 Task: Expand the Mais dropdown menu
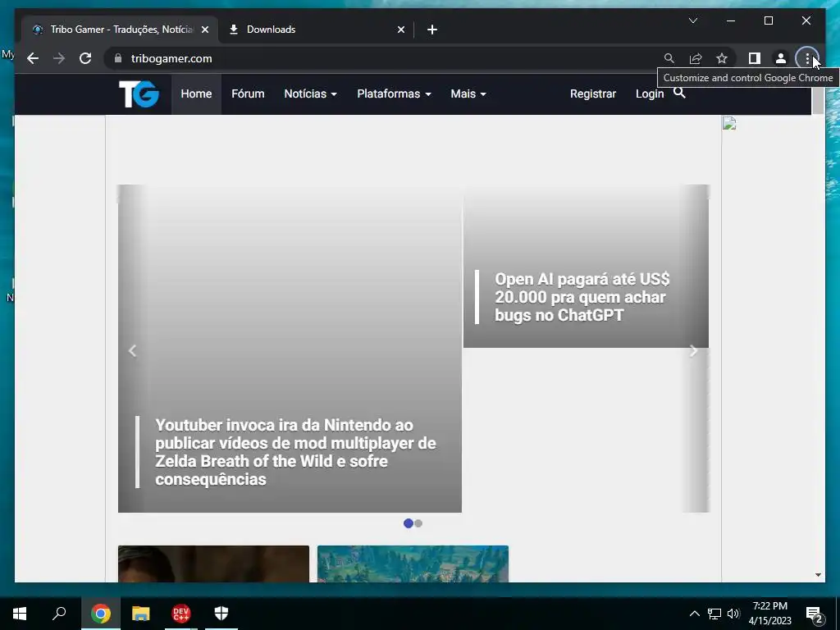tap(468, 94)
